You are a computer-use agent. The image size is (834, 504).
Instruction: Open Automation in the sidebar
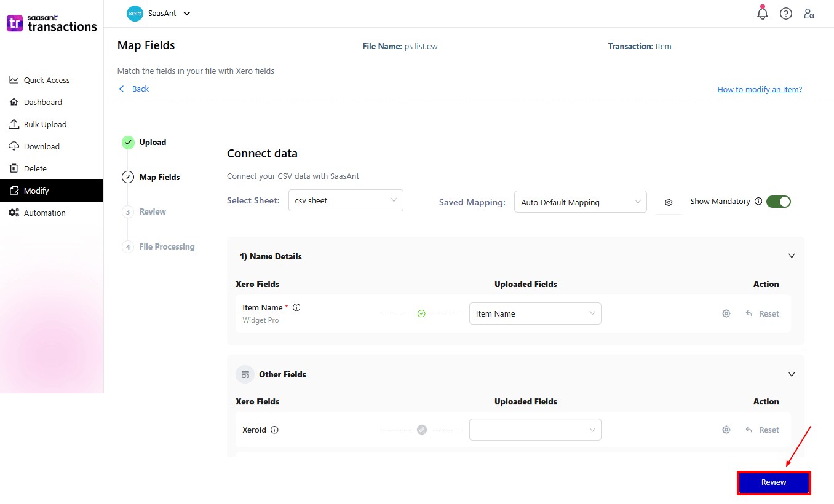44,213
